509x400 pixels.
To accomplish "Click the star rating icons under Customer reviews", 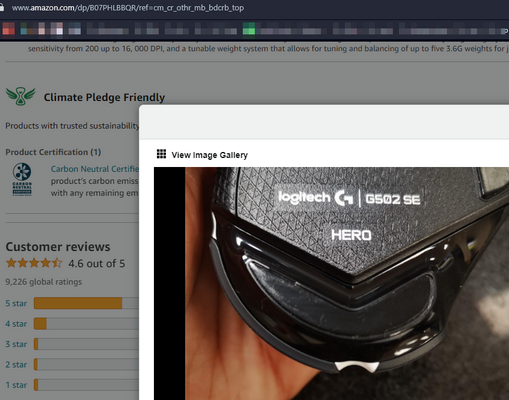I will pyautogui.click(x=34, y=263).
